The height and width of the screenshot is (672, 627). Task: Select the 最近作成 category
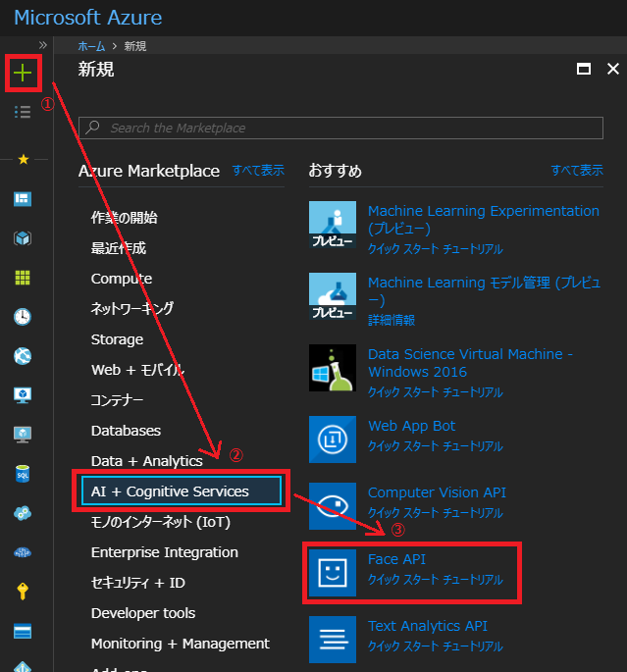pyautogui.click(x=119, y=248)
